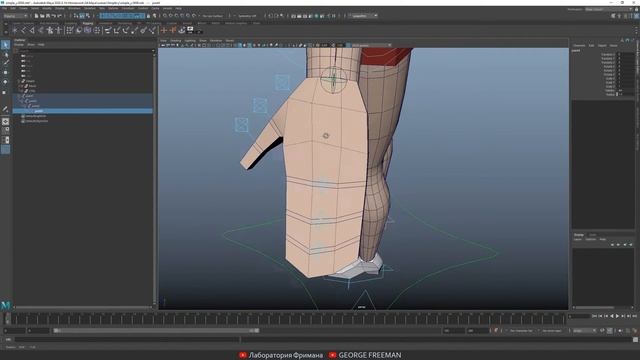The image size is (640, 360).
Task: Open the Layers menu in Layer Editor
Action: pyautogui.click(x=578, y=240)
